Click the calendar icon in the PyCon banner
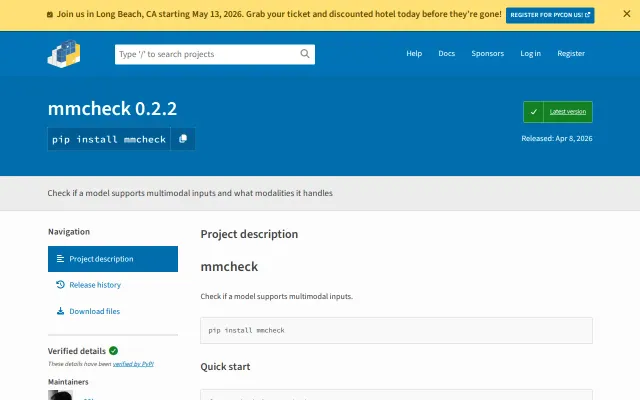This screenshot has width=640, height=400. 50,14
